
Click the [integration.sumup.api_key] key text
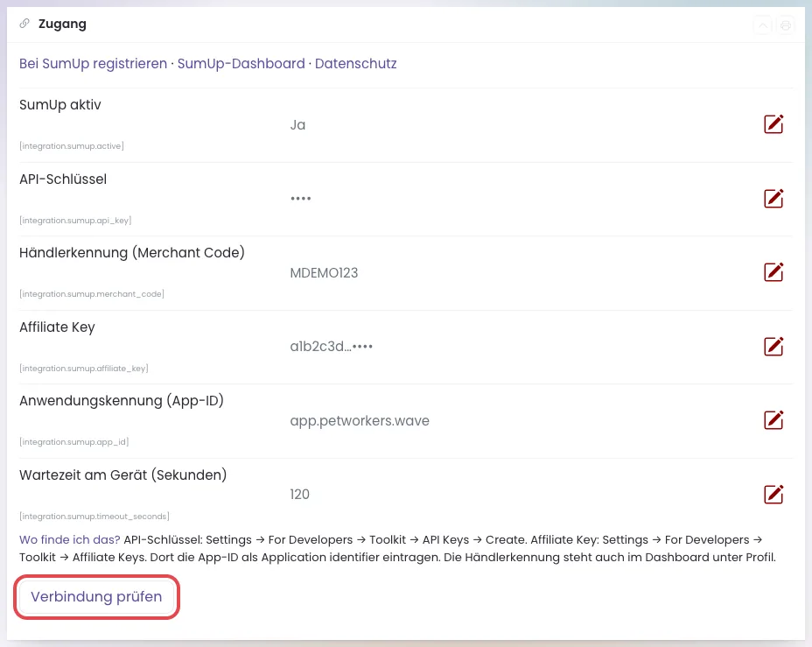(x=75, y=221)
